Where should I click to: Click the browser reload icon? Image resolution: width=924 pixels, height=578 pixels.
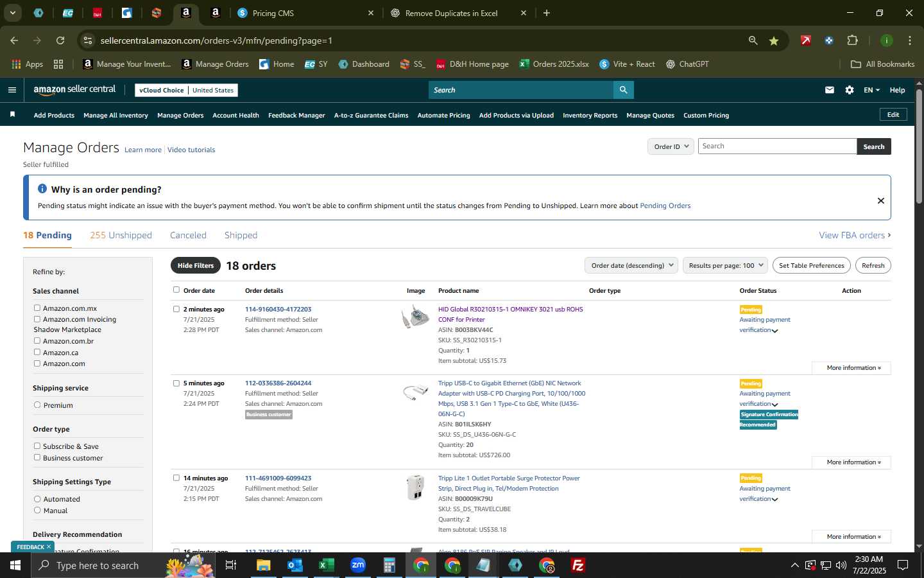[60, 40]
